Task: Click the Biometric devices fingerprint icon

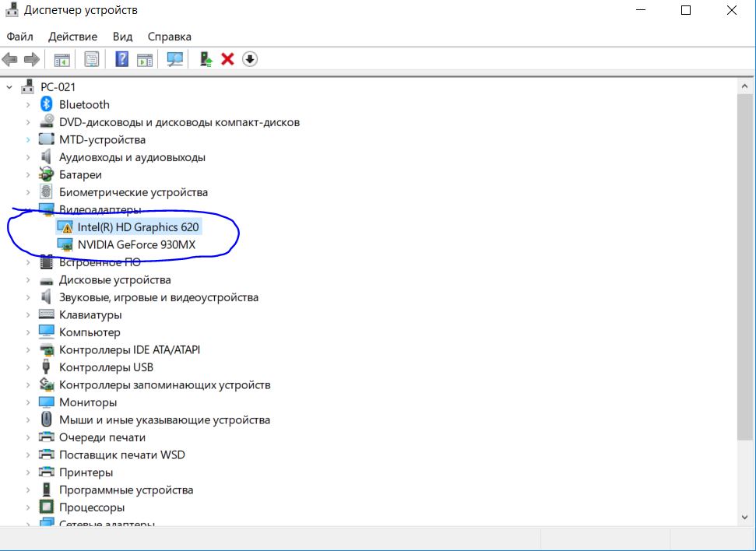Action: click(46, 192)
